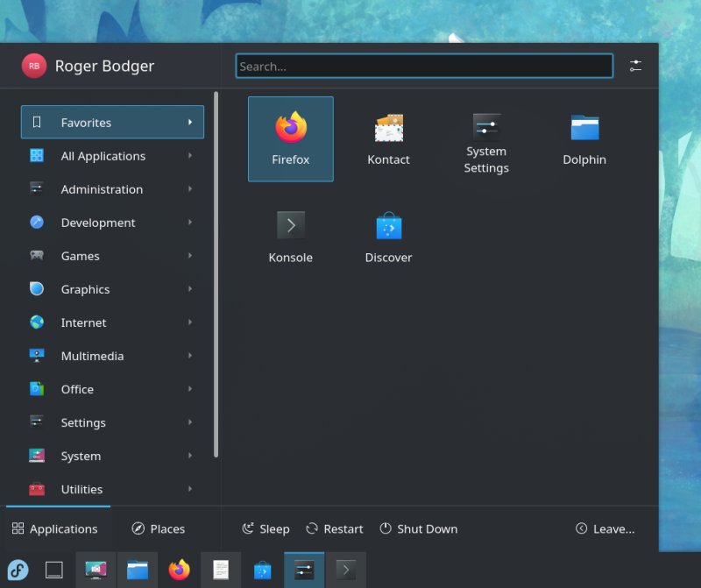Launch Firefox from the taskbar
701x588 pixels.
click(x=179, y=569)
